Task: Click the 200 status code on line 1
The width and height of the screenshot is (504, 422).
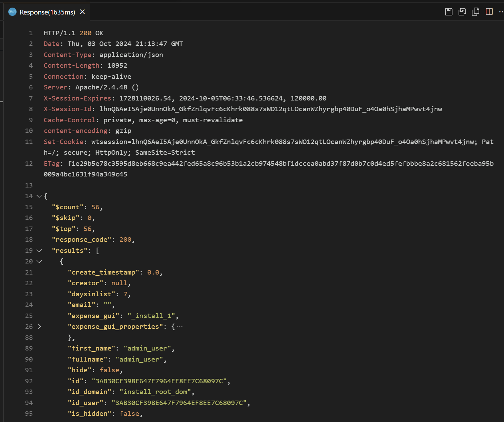Action: click(x=86, y=33)
